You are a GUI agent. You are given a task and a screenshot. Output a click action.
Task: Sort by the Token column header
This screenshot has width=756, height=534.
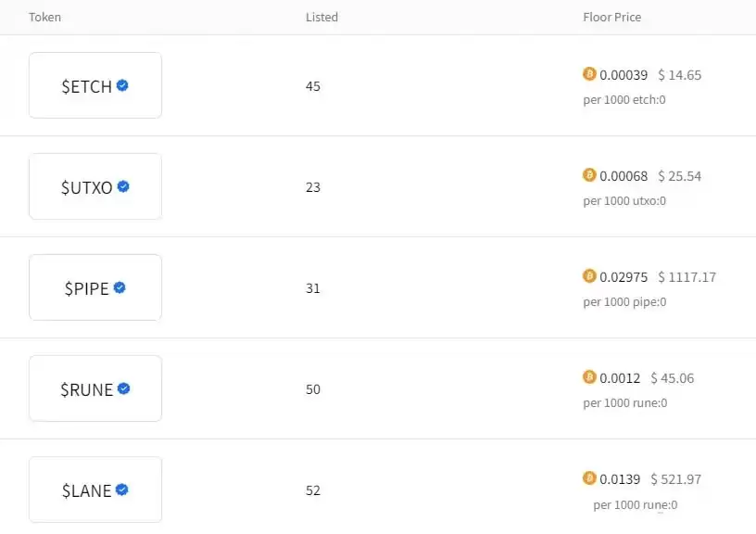click(x=45, y=18)
